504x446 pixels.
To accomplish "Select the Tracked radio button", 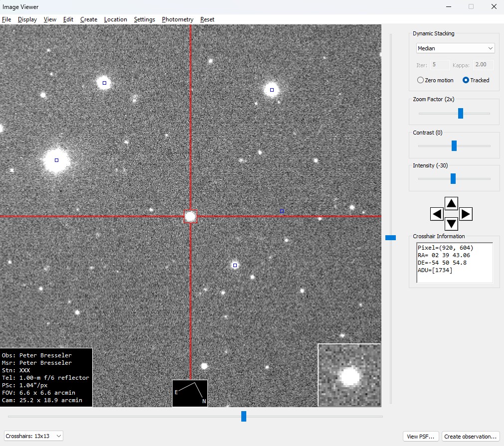I will (466, 80).
